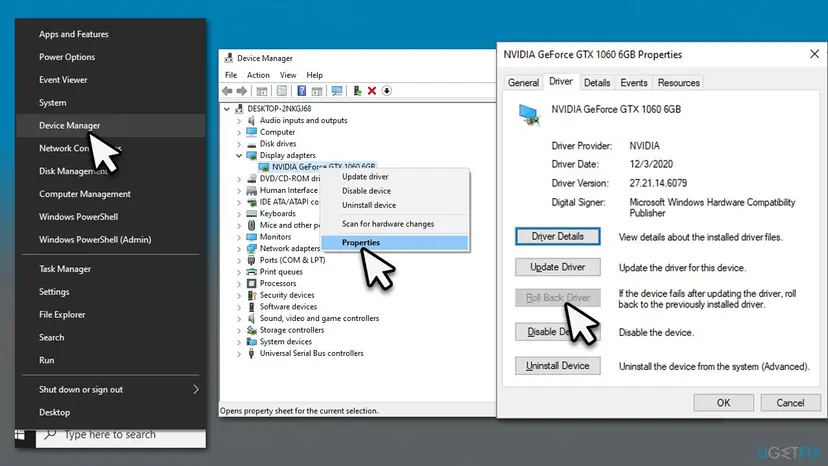Click the Monitors category icon

pos(251,237)
